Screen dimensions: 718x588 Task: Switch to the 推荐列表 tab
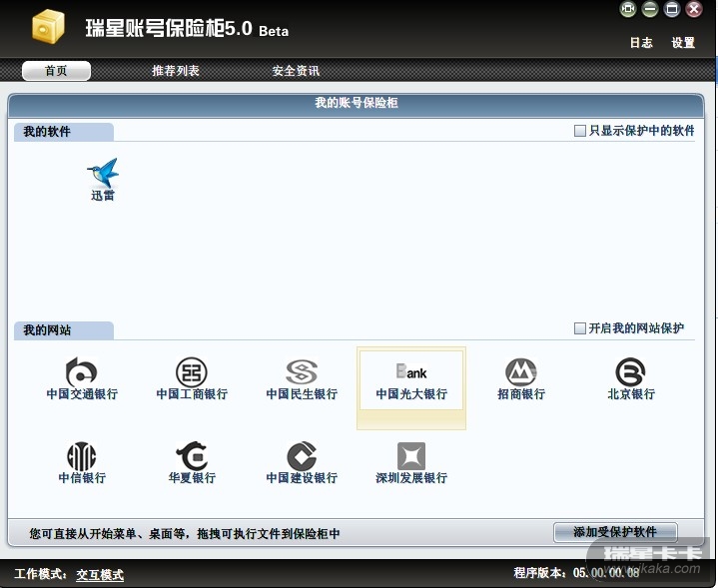point(176,71)
